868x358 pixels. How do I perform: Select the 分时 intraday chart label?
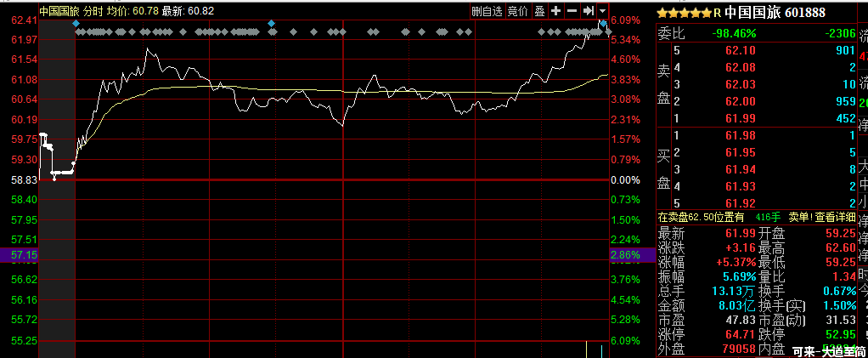point(93,11)
